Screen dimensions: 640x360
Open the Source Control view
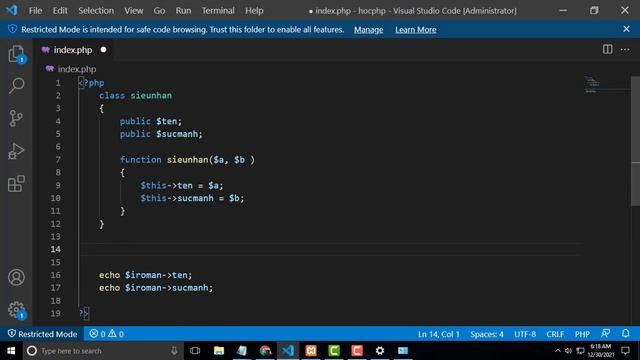click(x=16, y=118)
